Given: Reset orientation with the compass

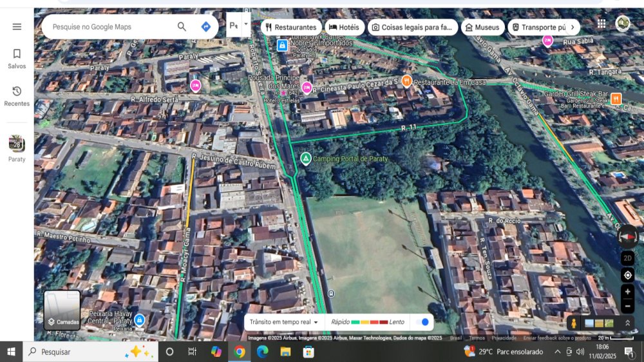Looking at the screenshot, I should click(628, 236).
